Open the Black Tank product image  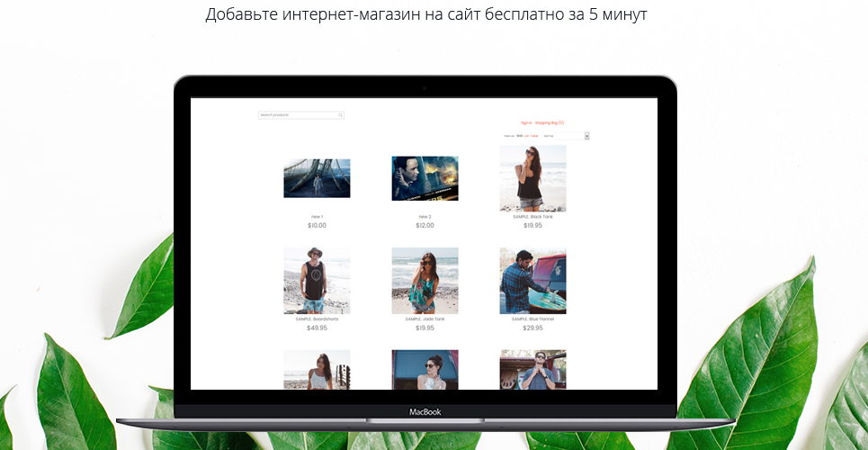click(x=532, y=178)
